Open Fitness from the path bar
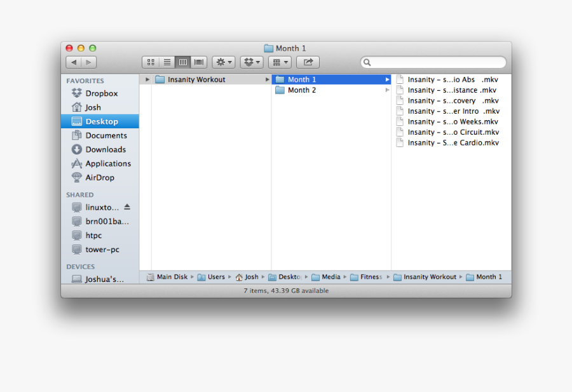572x392 pixels. [367, 277]
